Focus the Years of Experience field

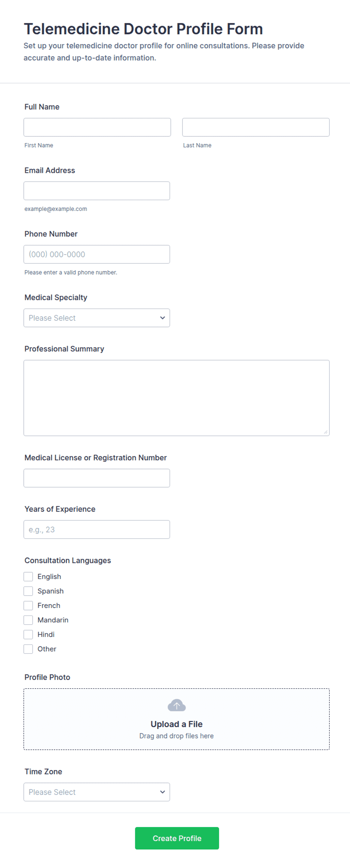tap(97, 530)
